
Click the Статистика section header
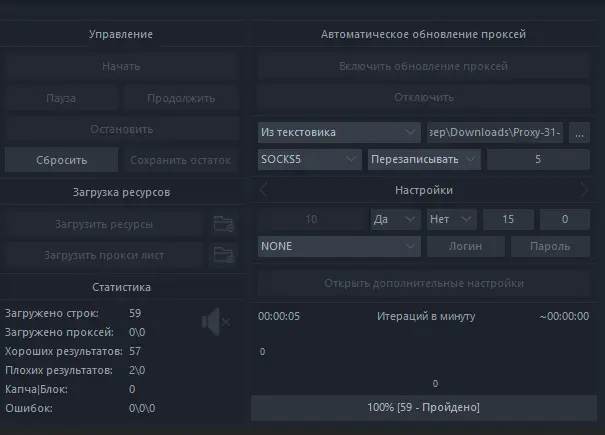(x=122, y=287)
